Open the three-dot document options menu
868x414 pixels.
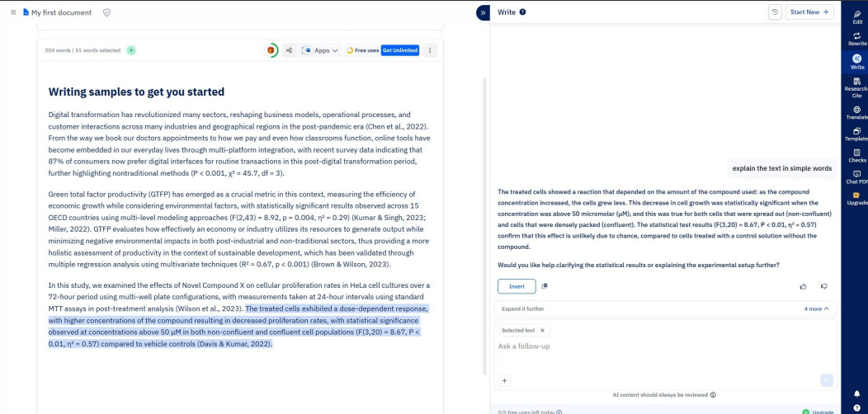[x=430, y=50]
